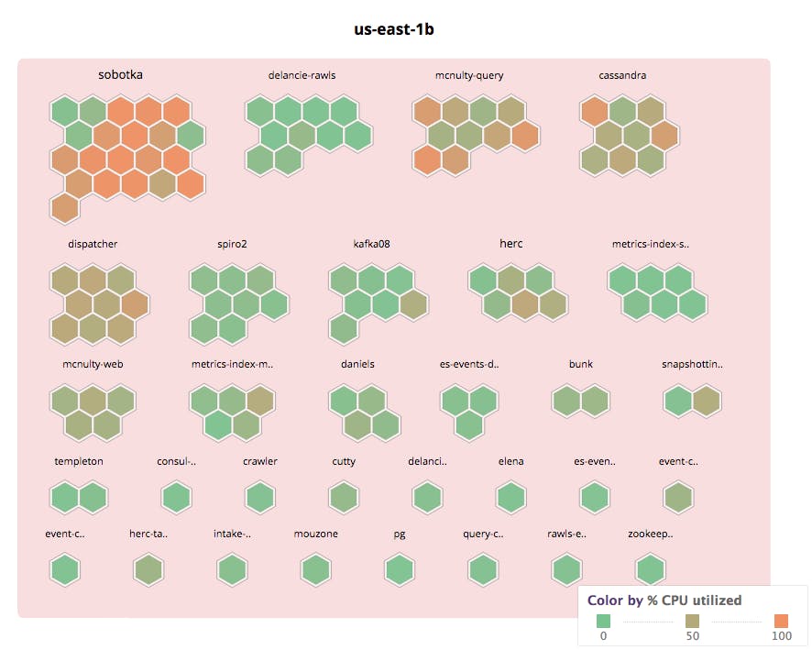Select the kafka08 group label
The width and height of the screenshot is (812, 650).
[372, 244]
